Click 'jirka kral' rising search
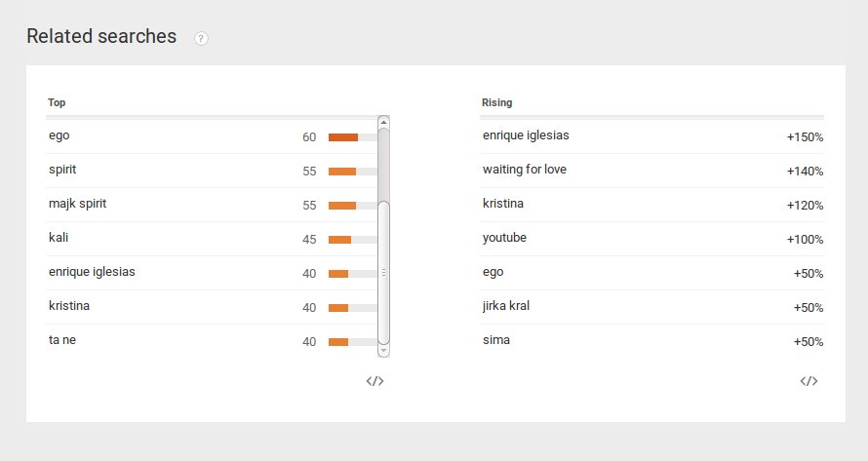 click(505, 306)
